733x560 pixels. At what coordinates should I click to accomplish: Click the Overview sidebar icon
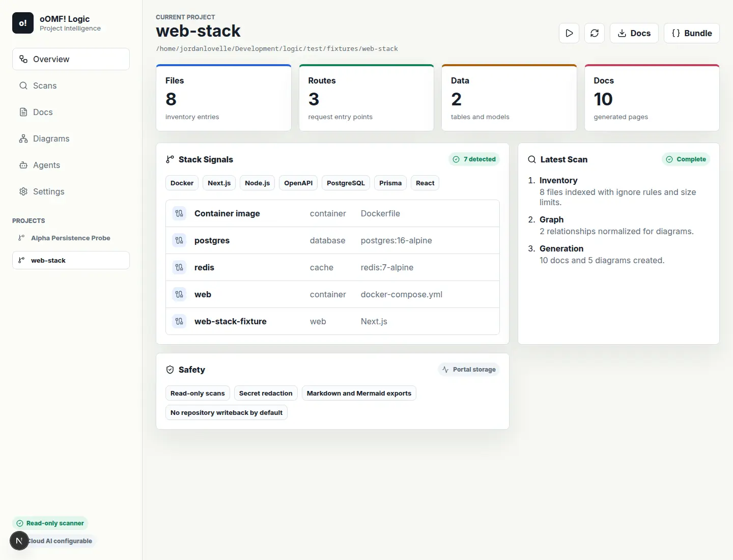click(23, 59)
